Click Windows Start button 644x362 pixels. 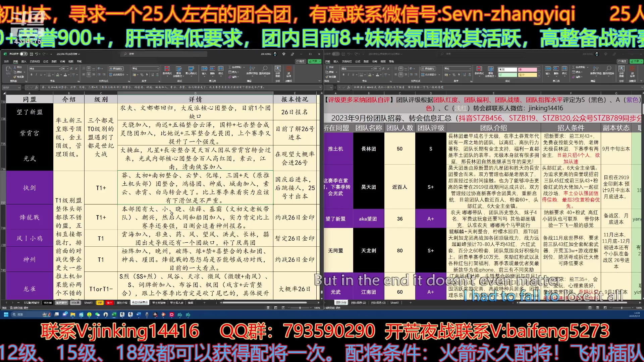[x=6, y=314]
